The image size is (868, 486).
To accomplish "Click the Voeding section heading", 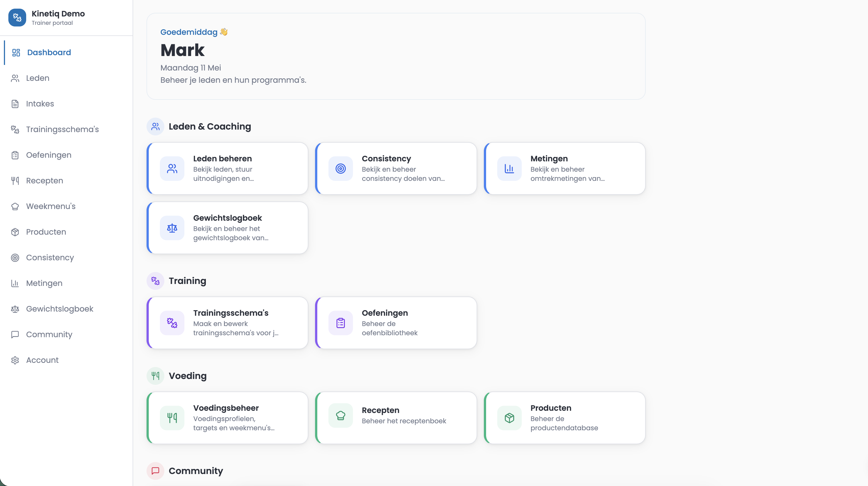I will point(187,376).
